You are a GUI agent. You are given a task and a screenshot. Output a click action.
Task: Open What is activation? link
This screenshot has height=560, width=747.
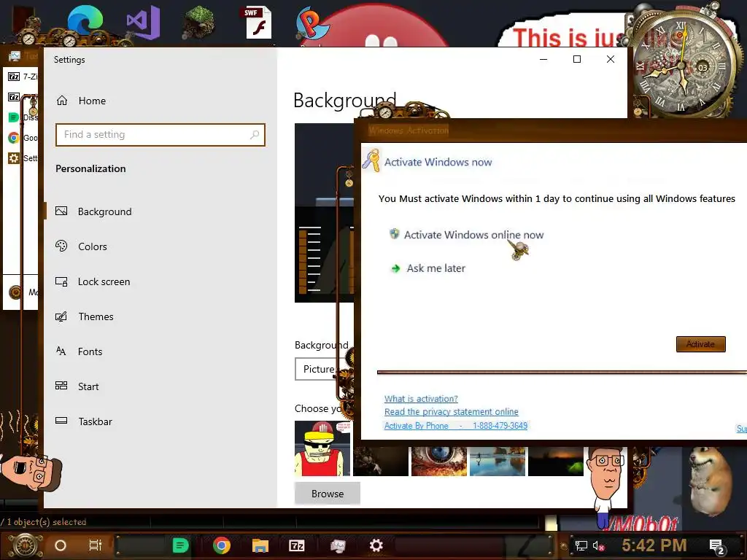(x=421, y=399)
